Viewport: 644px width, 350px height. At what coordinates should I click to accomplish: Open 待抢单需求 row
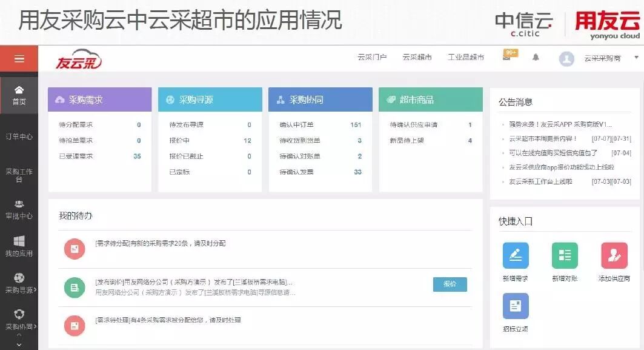pos(100,140)
